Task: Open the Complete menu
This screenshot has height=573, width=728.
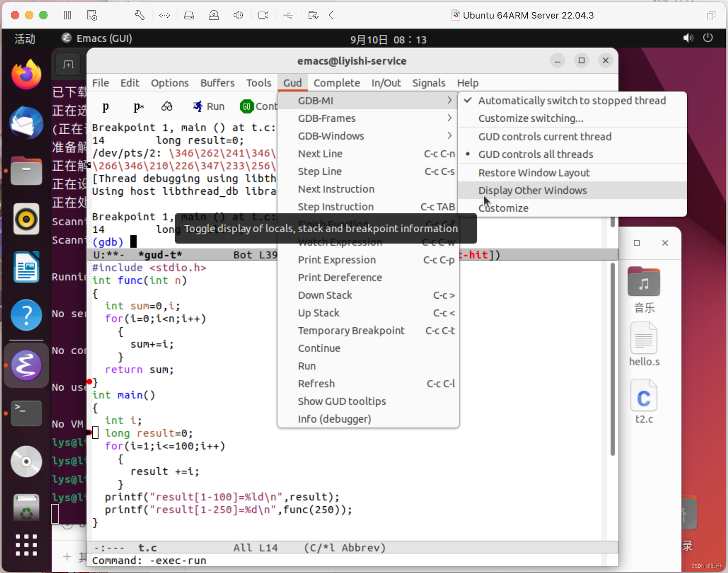Action: coord(337,83)
